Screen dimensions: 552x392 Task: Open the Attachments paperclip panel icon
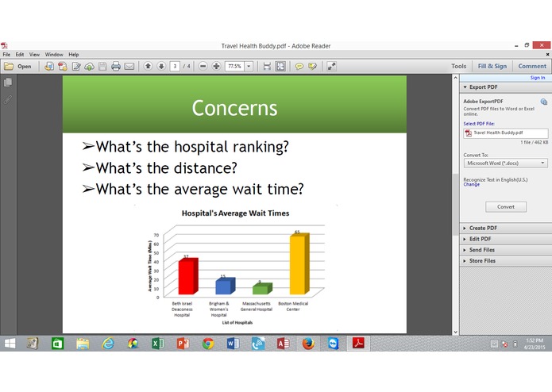point(8,100)
